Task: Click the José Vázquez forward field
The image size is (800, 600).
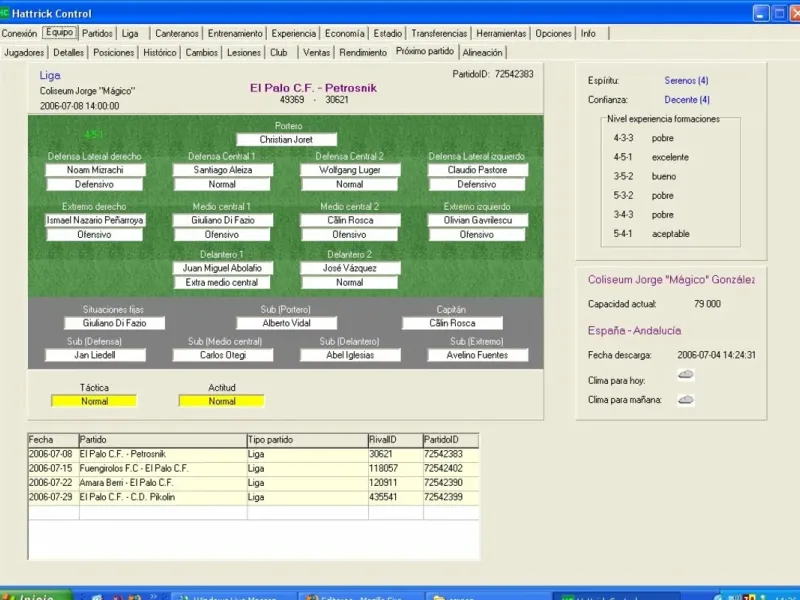Action: tap(350, 268)
